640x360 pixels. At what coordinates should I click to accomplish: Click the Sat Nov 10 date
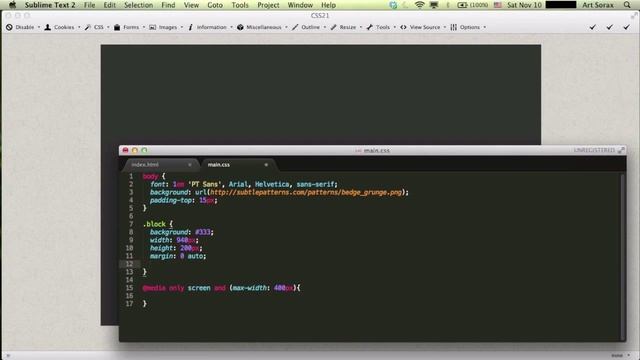tap(524, 5)
